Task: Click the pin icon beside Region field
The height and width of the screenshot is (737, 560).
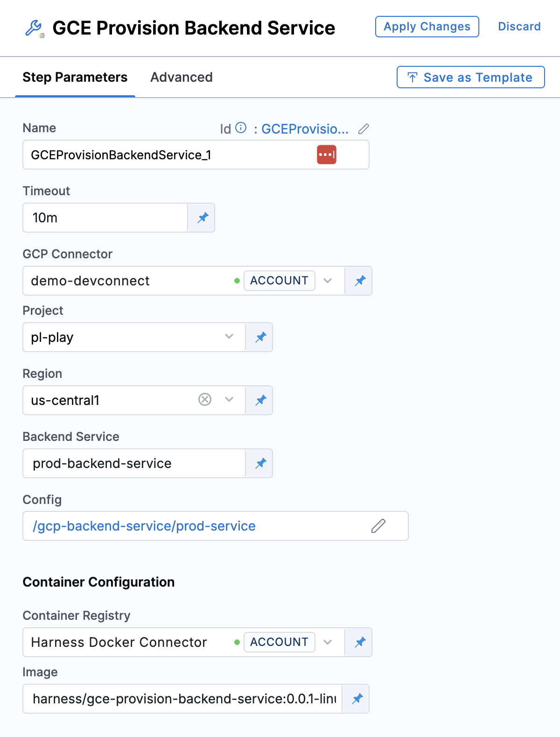Action: pyautogui.click(x=260, y=400)
